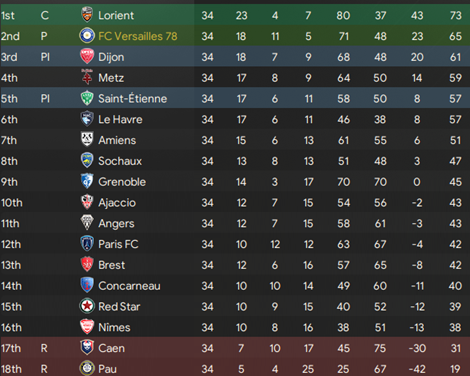Screen dimensions: 470x376
Task: Click the Caen club badge
Action: [x=87, y=348]
